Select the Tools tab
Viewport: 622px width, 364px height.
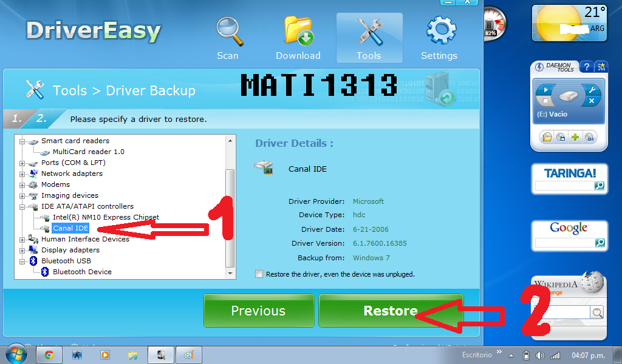369,38
